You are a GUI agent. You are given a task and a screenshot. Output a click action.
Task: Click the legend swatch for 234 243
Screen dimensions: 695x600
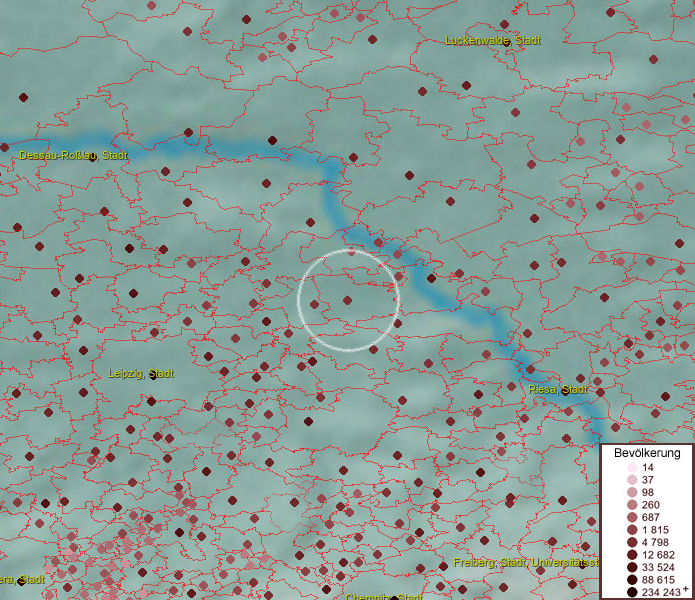[x=632, y=592]
